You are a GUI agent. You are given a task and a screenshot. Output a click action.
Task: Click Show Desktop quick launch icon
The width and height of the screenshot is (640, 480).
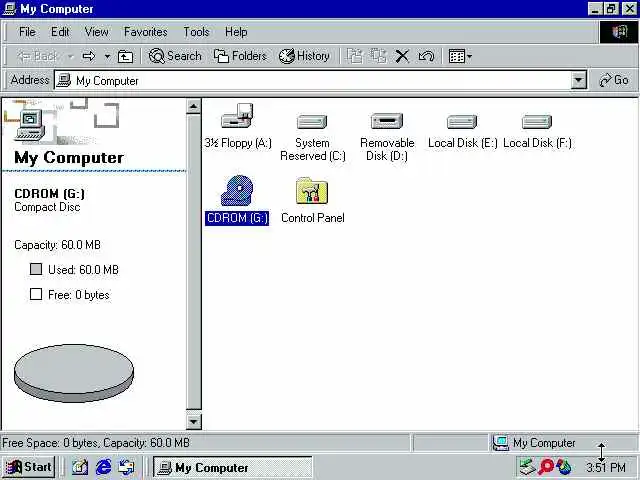click(x=80, y=467)
